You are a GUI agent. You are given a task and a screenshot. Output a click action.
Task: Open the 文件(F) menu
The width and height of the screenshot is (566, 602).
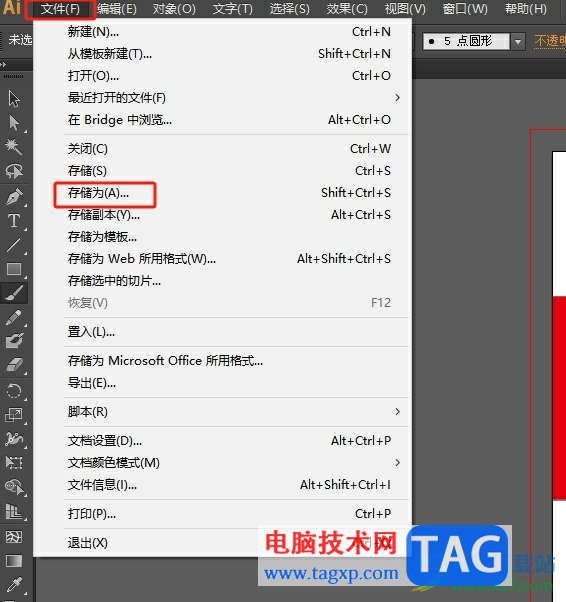point(60,8)
